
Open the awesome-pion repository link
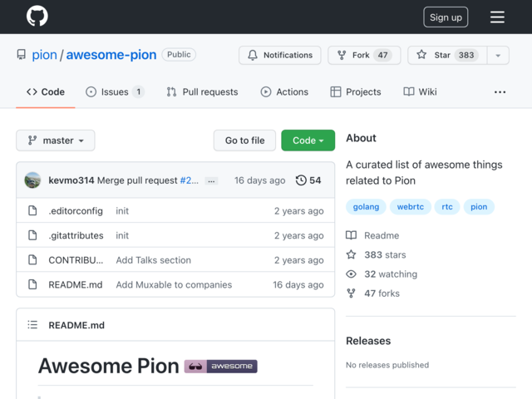[x=111, y=55]
